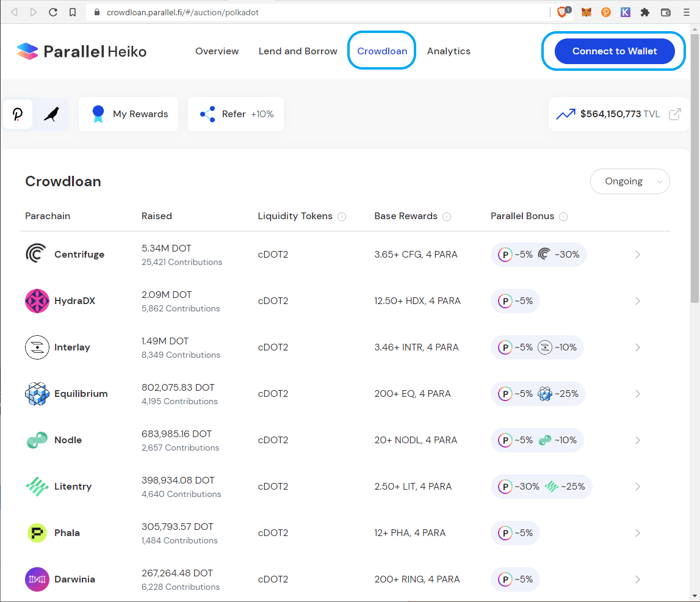
Task: Click the info icon beside Base Rewards
Action: 447,217
